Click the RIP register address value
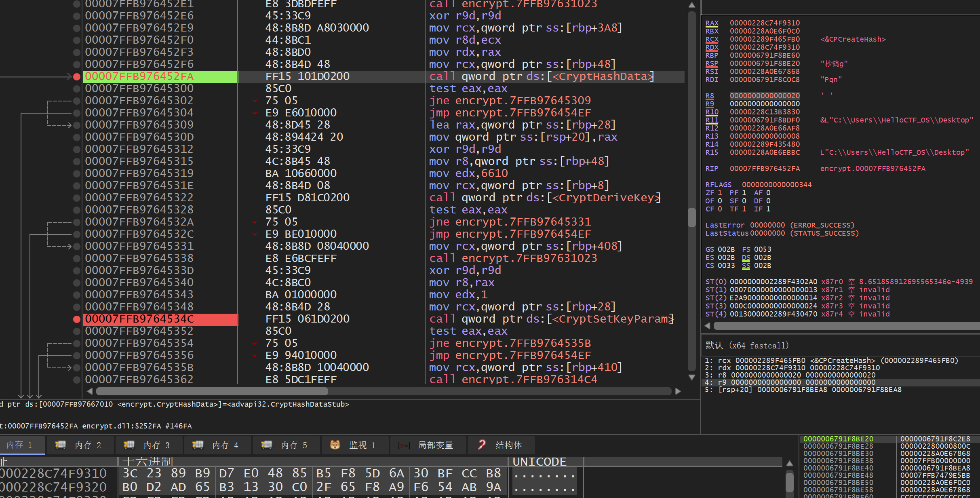The height and width of the screenshot is (498, 980). click(764, 169)
